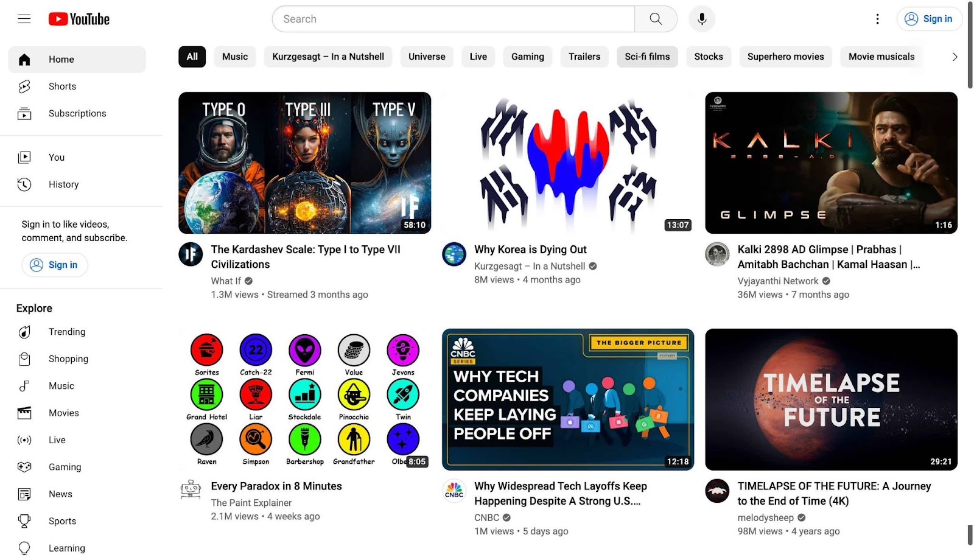Viewport: 974px width, 560px height.
Task: Start a voice search with the microphone
Action: [701, 19]
